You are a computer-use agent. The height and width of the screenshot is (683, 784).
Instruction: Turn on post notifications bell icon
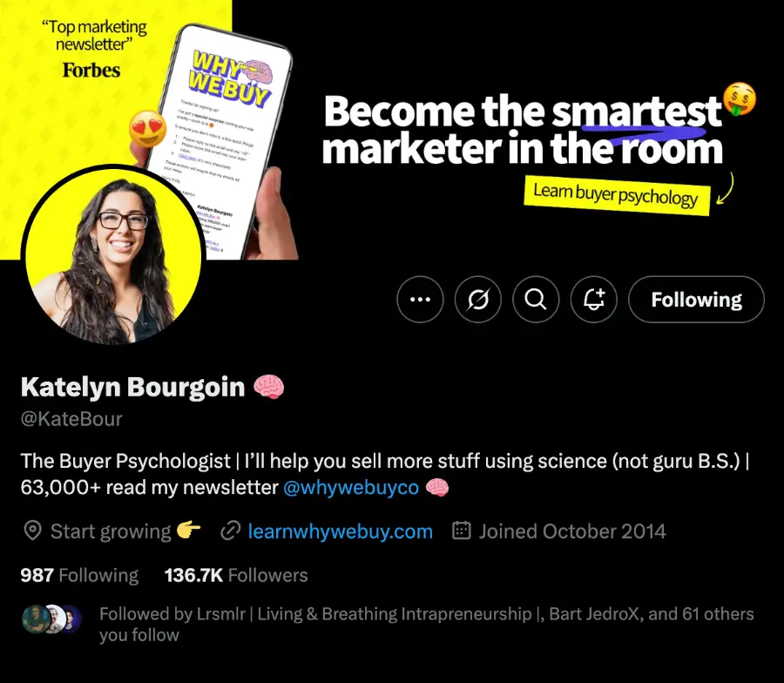[593, 300]
